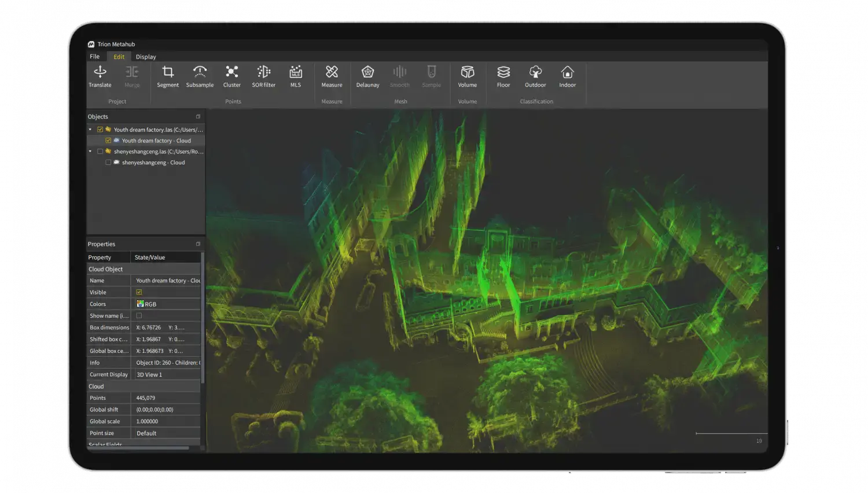Generate a Delaunay mesh

coord(367,76)
